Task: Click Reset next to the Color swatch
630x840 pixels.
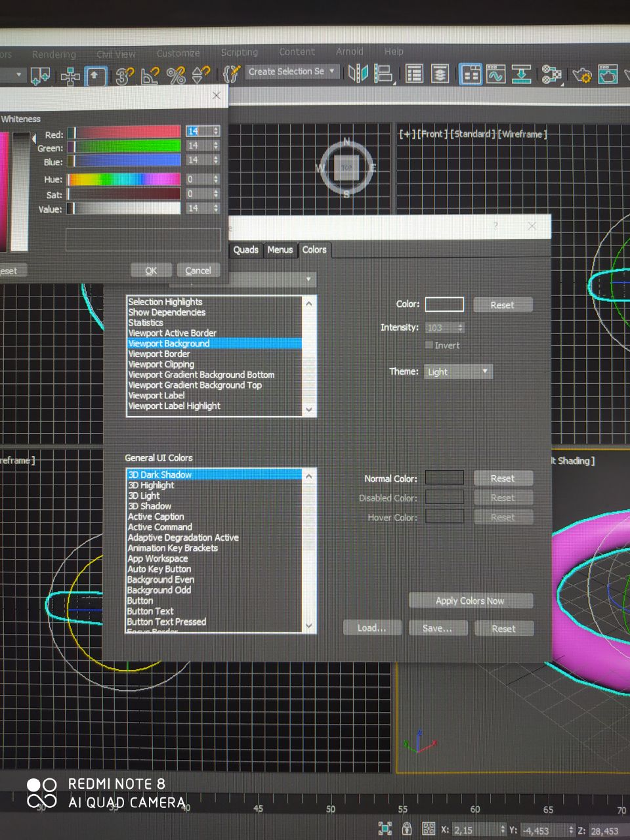Action: [x=503, y=305]
